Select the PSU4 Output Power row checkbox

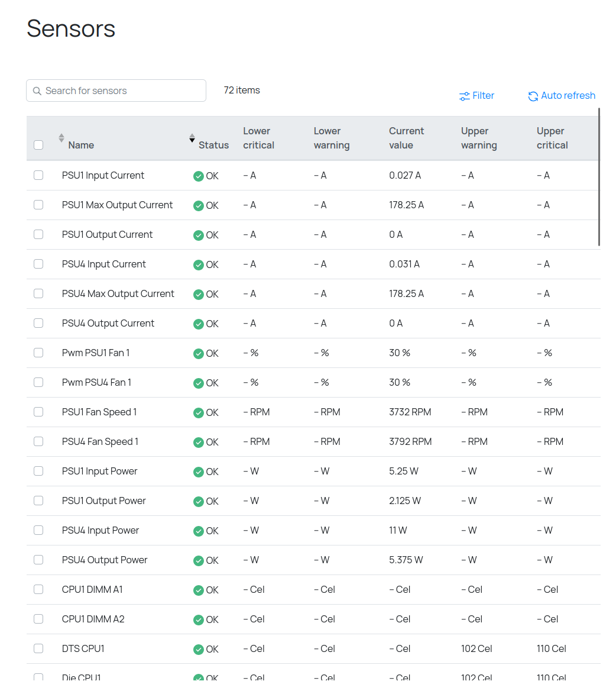38,560
